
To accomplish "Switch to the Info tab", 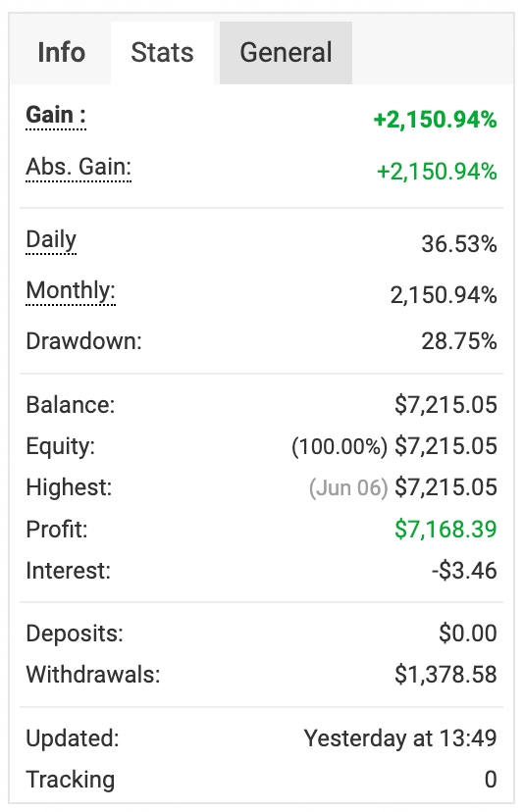I will click(61, 52).
